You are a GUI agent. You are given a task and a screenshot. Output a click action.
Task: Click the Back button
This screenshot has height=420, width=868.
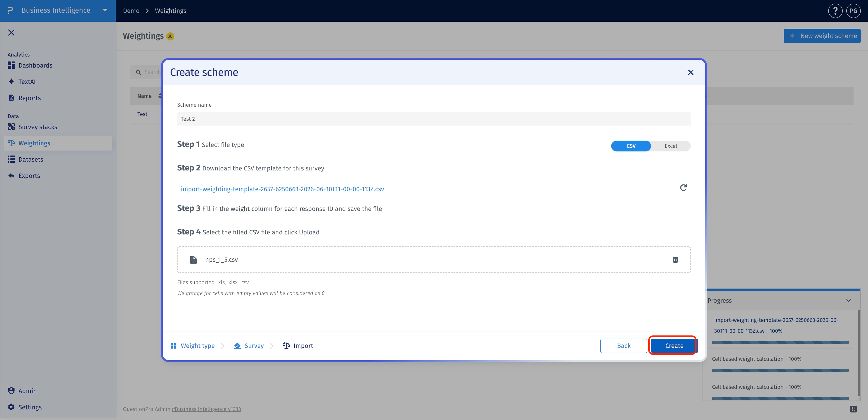pos(624,345)
